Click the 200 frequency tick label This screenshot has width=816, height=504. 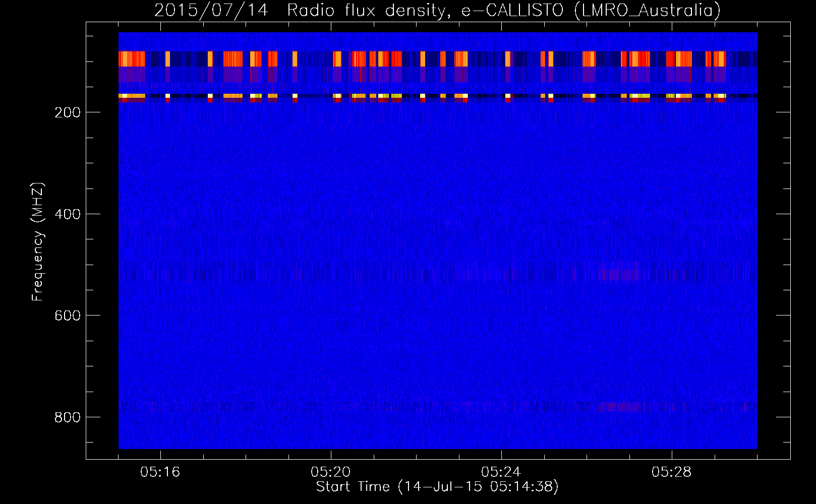[67, 112]
